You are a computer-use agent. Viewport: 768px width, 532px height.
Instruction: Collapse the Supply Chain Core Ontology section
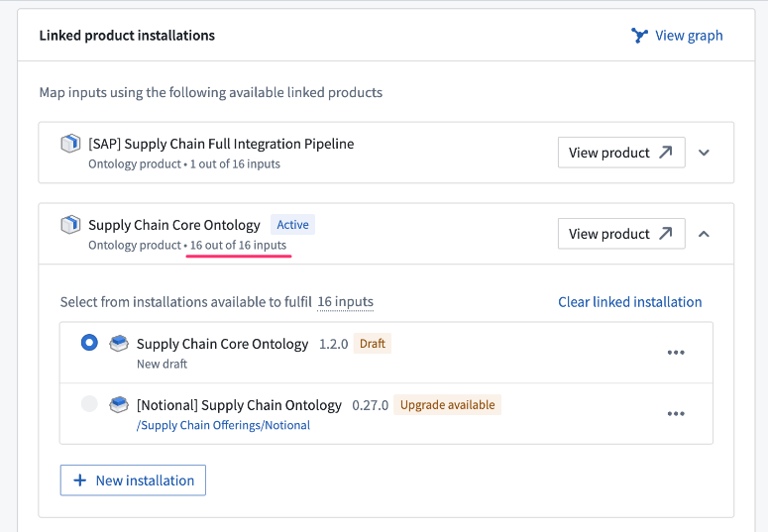click(704, 234)
